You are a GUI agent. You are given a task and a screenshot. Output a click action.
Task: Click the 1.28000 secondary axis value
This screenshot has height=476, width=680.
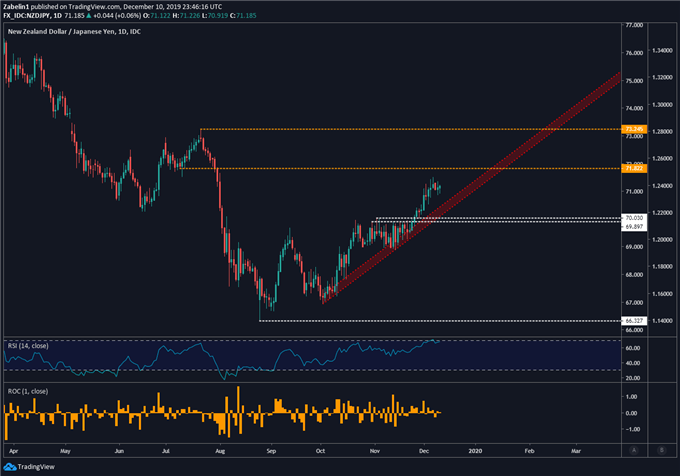(x=662, y=132)
